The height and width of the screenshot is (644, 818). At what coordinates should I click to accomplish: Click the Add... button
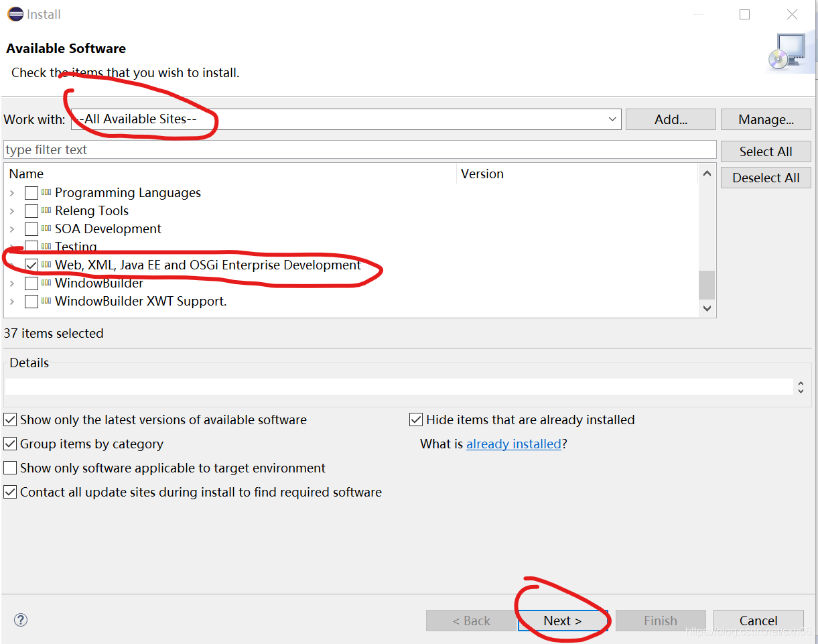click(x=671, y=119)
